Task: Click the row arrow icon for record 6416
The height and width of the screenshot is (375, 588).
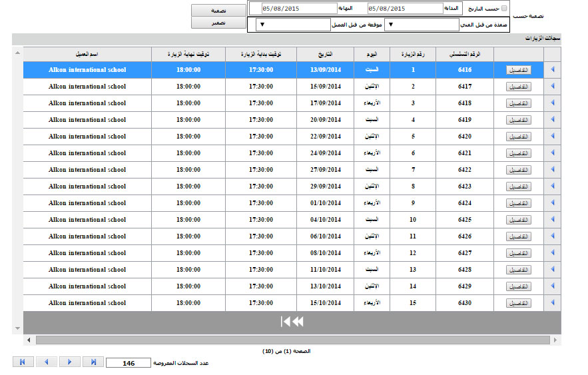Action: click(552, 70)
